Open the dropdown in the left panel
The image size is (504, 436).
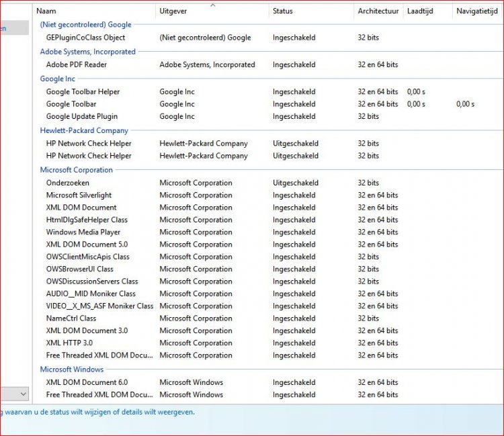click(23, 394)
